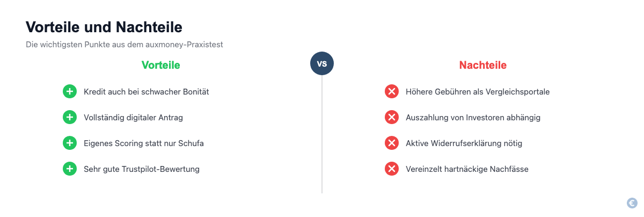Click text Aktive Widerrufserklärung nötig
This screenshot has height=217, width=644.
[464, 143]
